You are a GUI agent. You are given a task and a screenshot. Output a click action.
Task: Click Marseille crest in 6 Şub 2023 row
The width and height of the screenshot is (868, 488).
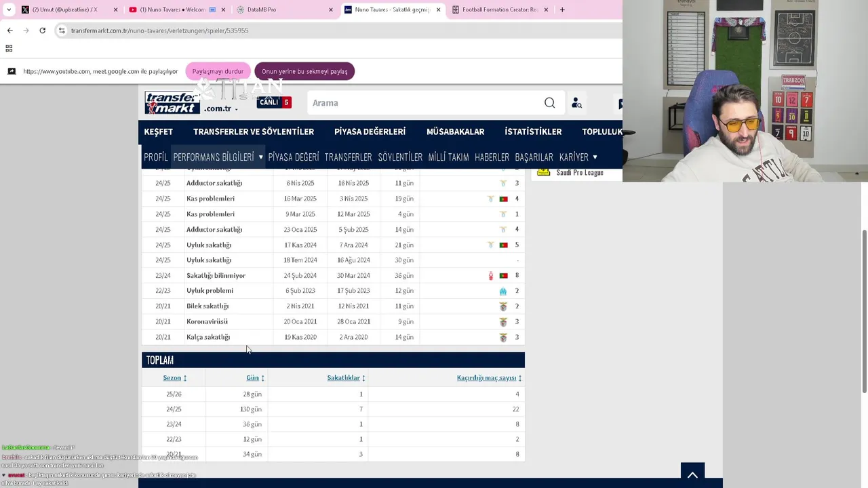pyautogui.click(x=503, y=291)
